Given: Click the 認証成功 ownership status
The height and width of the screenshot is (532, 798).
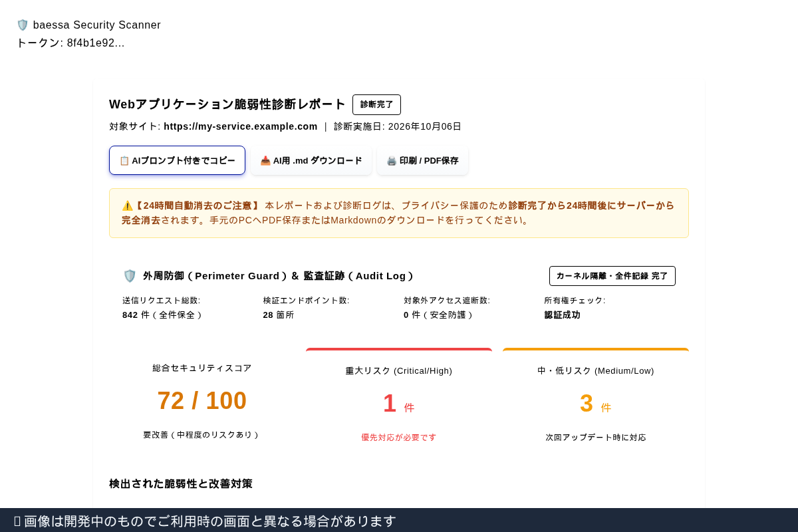Looking at the screenshot, I should click(563, 315).
